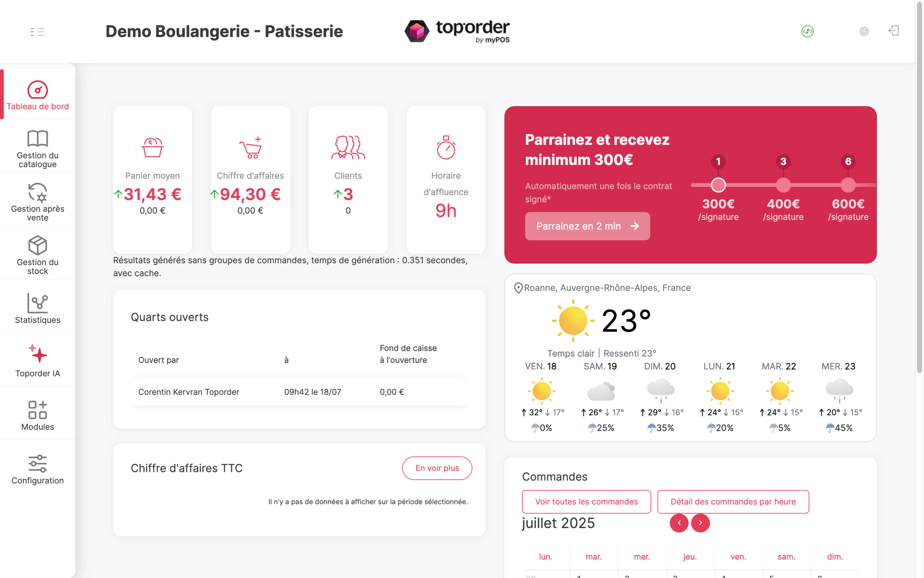
Task: Open settings via the gear icon
Action: point(864,31)
